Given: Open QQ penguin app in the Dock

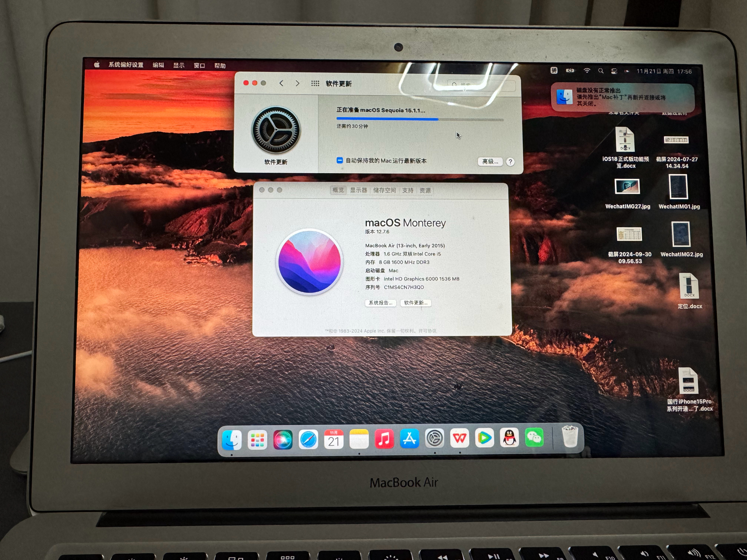Looking at the screenshot, I should point(510,437).
